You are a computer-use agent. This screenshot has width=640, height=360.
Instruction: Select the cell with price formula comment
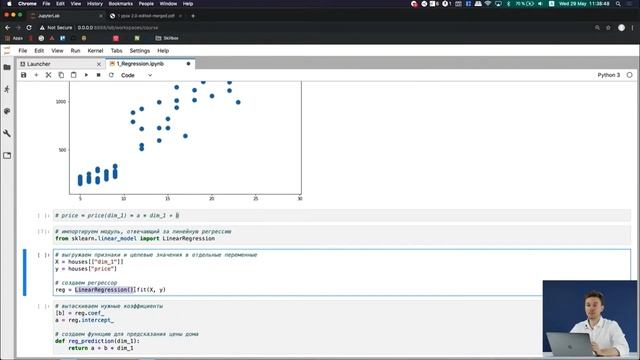342,215
